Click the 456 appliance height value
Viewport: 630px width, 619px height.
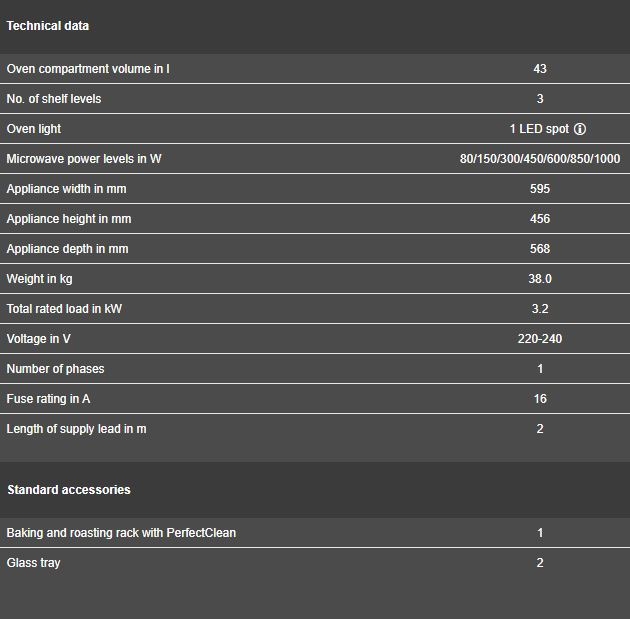(540, 219)
